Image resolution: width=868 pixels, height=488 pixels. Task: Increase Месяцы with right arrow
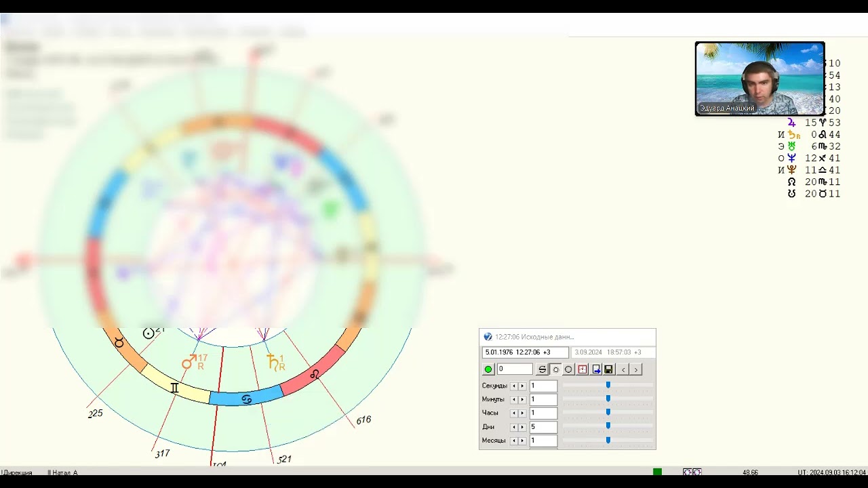pos(522,441)
